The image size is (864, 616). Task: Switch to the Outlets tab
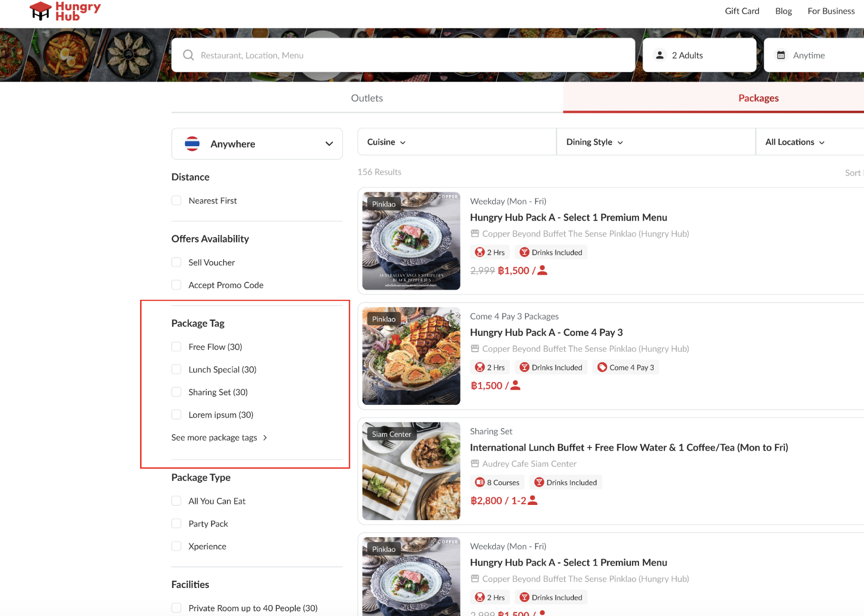point(366,98)
